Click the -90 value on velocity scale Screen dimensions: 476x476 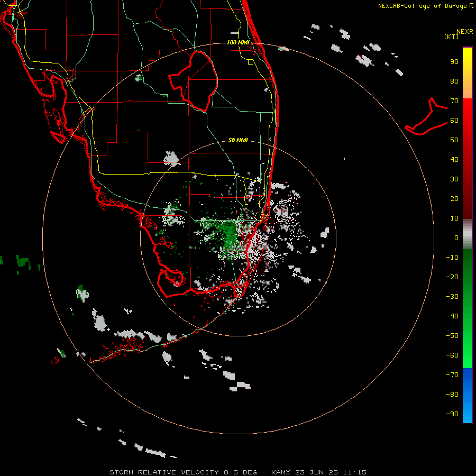[452, 414]
